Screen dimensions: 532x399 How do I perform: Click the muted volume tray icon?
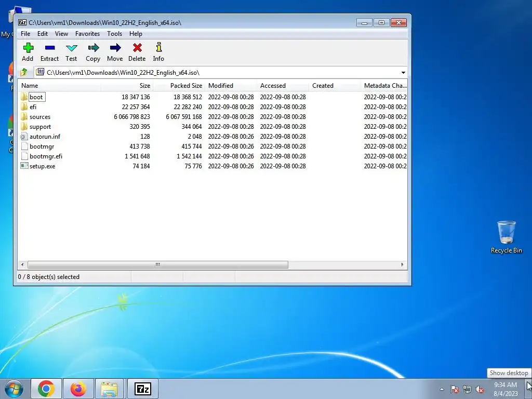pos(480,389)
